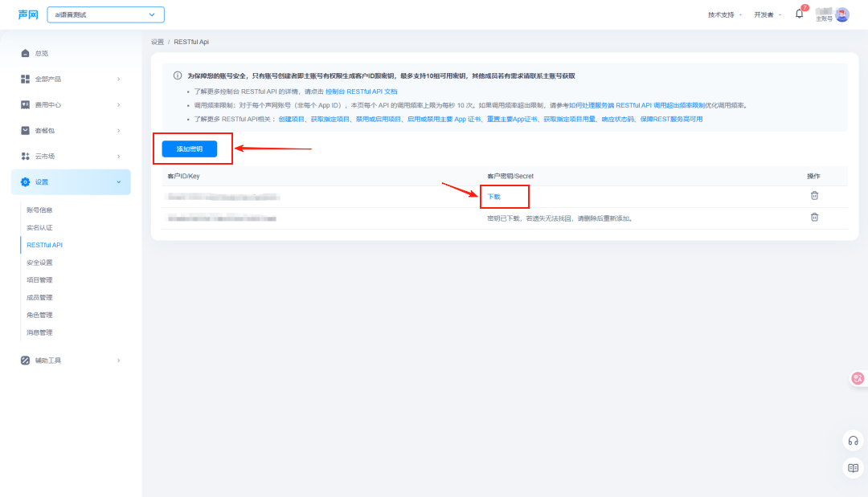Go to 消息管理 in settings
Viewport: 868px width, 497px height.
click(39, 333)
